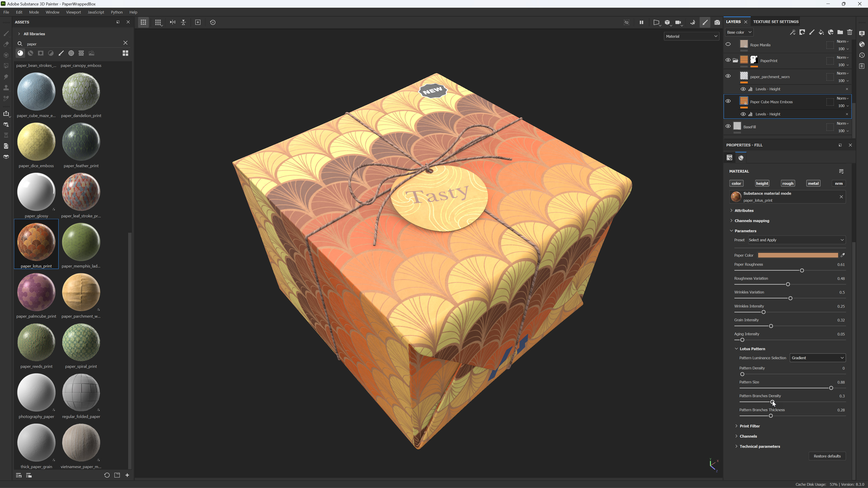Select the paper_feather_print material thumbnail
The height and width of the screenshot is (488, 868).
pyautogui.click(x=81, y=142)
